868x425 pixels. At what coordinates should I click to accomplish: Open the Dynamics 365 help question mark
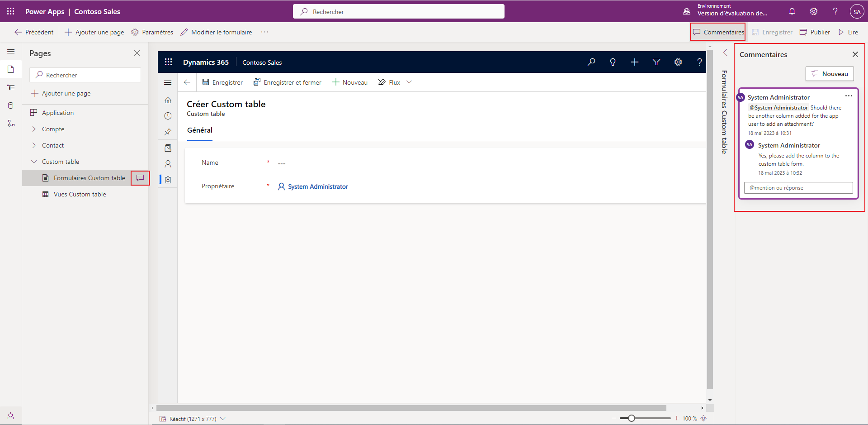pos(699,62)
